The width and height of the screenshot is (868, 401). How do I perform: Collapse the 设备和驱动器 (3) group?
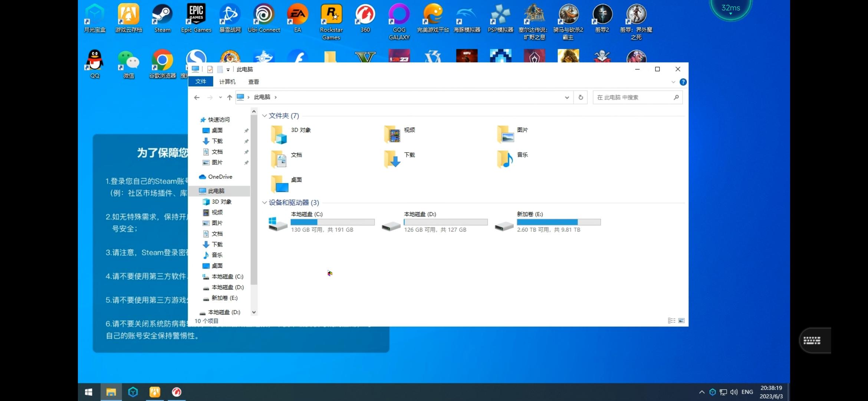(264, 203)
